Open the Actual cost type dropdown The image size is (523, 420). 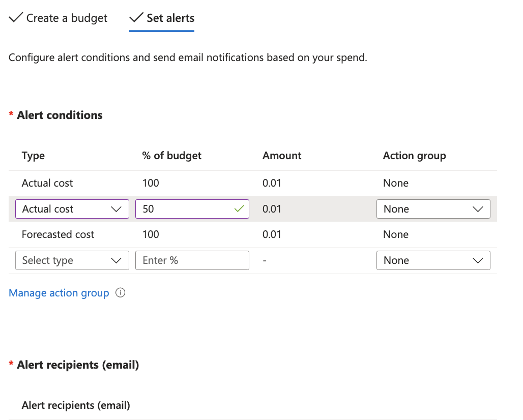coord(72,209)
